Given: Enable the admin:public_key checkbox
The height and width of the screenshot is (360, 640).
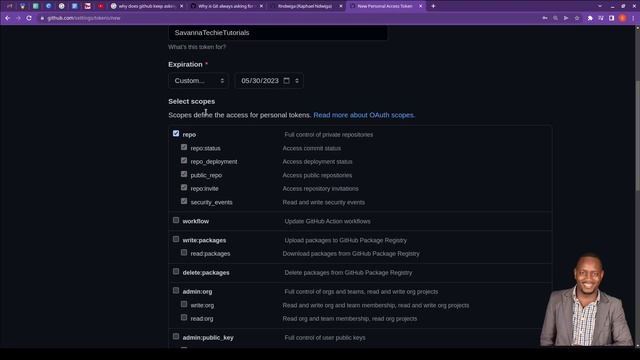Looking at the screenshot, I should (176, 336).
